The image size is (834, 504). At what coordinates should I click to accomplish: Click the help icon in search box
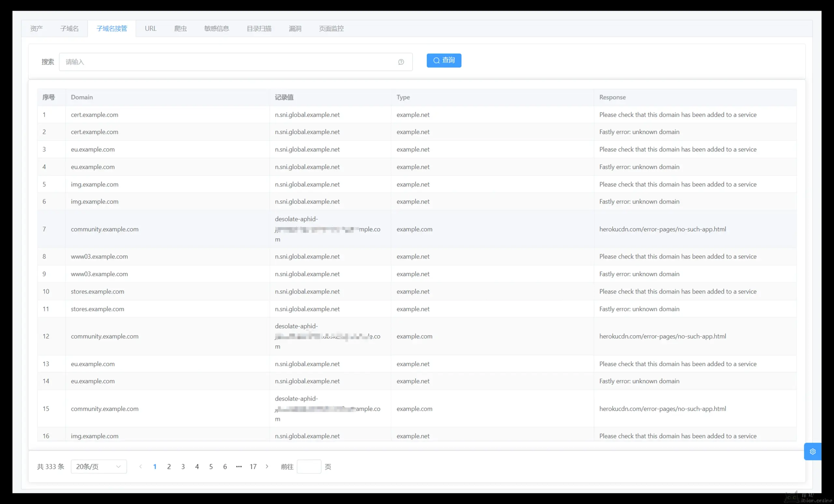coord(401,62)
